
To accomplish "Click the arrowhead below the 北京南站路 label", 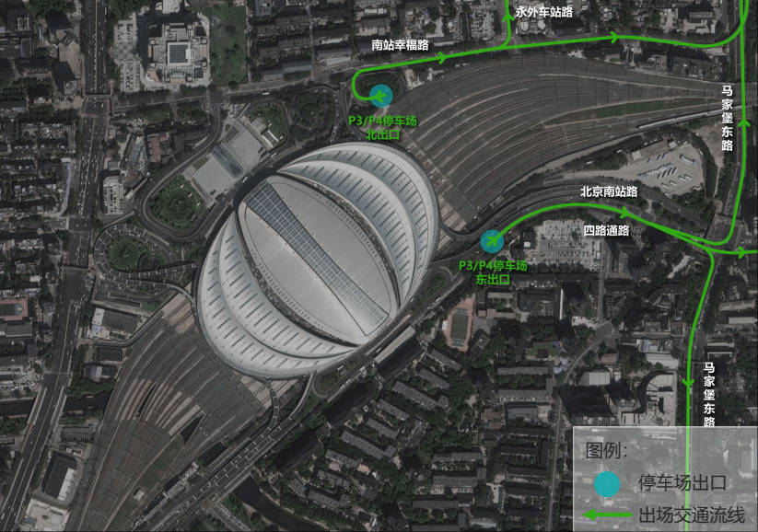I will click(x=624, y=212).
